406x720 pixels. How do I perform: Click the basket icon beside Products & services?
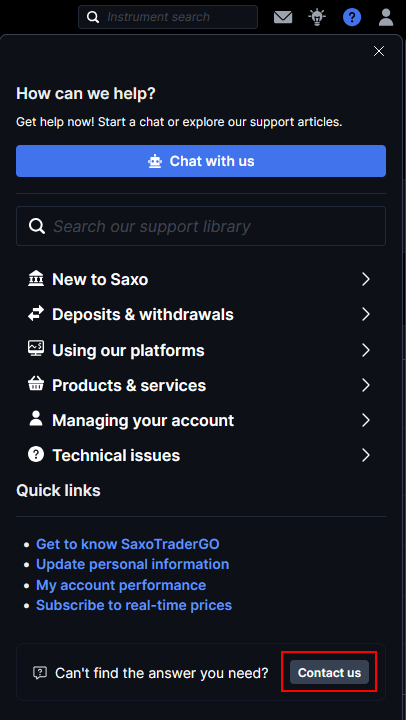[x=36, y=384]
